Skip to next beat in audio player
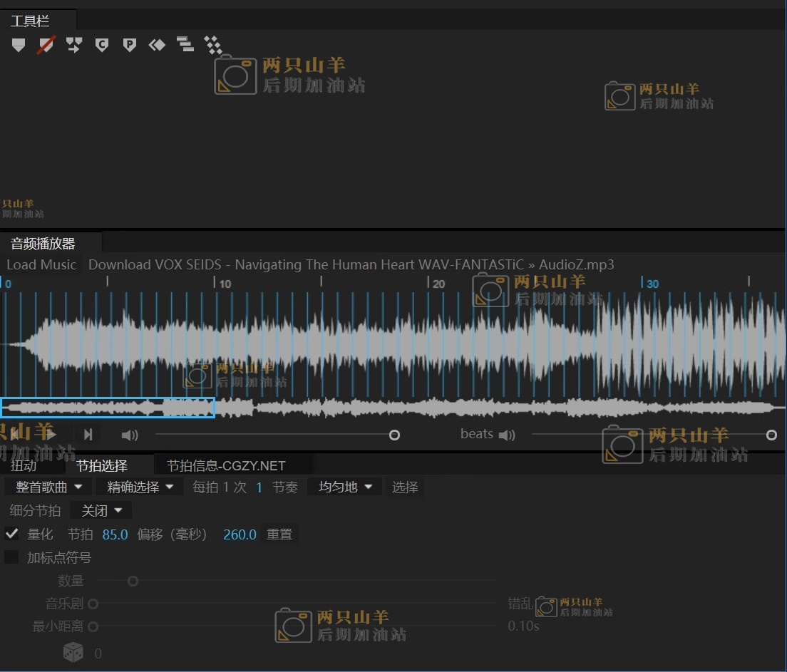The image size is (787, 672). pyautogui.click(x=88, y=435)
